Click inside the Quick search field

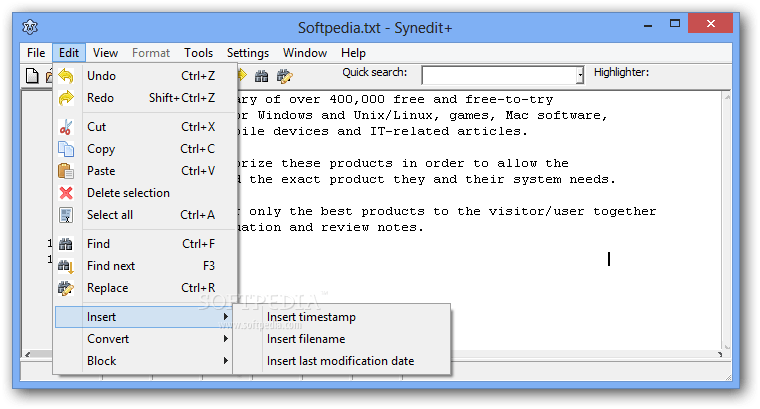click(498, 76)
